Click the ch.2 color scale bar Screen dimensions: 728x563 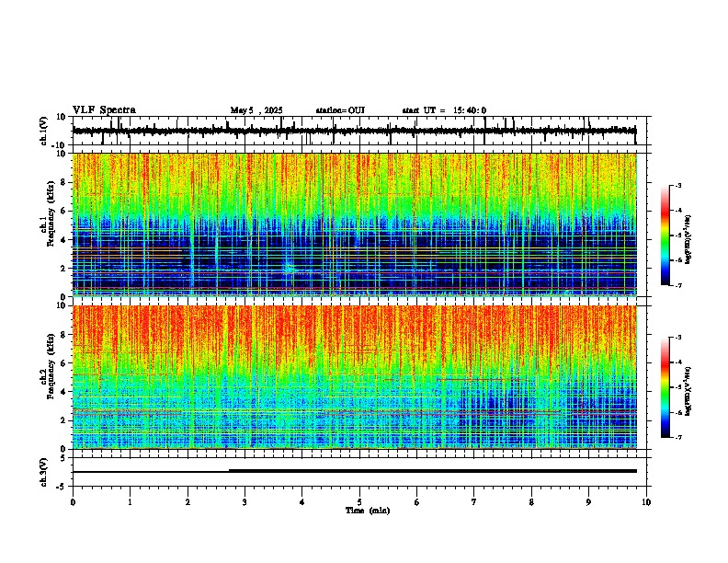[x=665, y=387]
